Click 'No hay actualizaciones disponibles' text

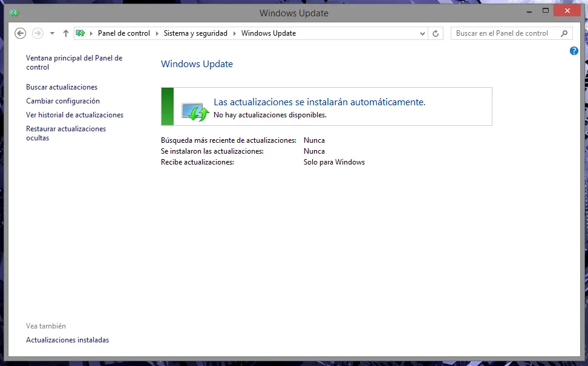270,115
